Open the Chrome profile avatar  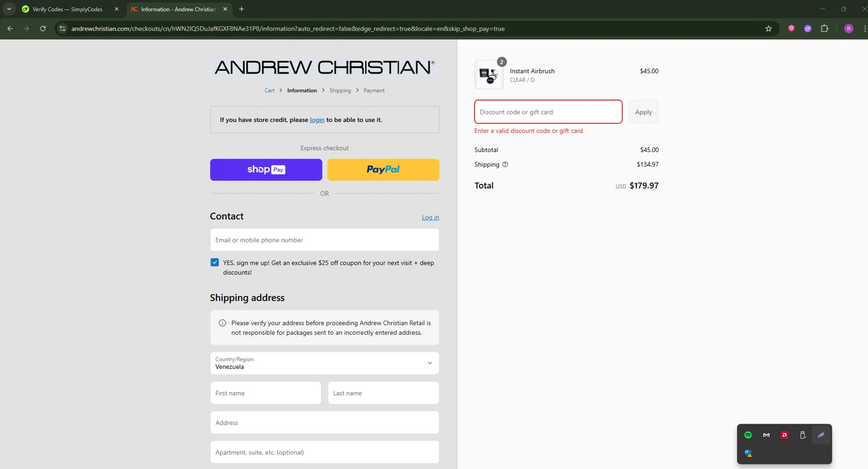point(848,28)
